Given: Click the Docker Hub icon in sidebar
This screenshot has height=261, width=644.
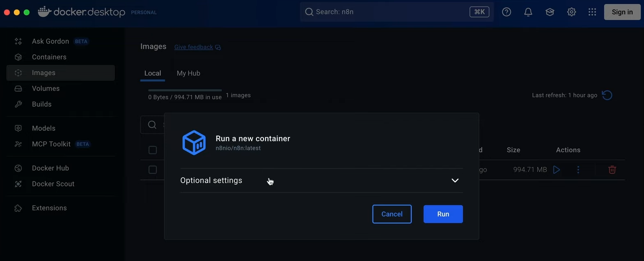Looking at the screenshot, I should point(18,168).
